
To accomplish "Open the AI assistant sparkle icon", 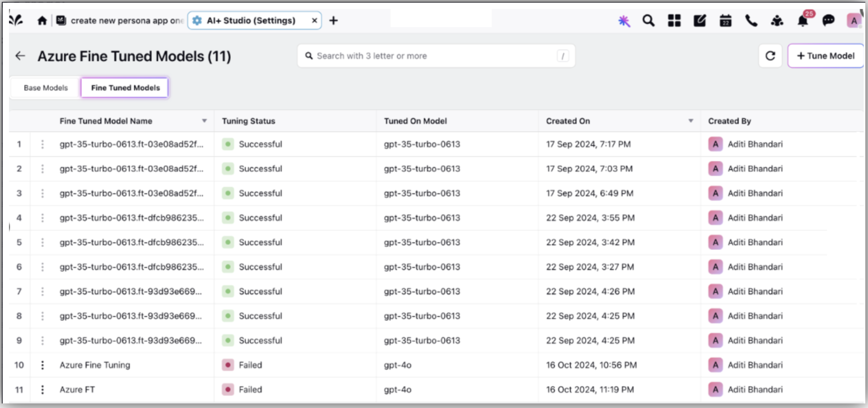I will coord(624,21).
